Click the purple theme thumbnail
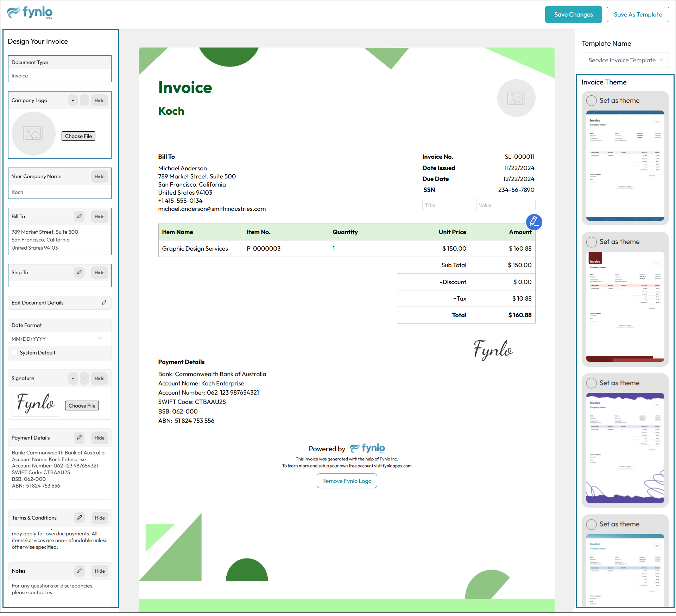676x616 pixels. tap(625, 448)
